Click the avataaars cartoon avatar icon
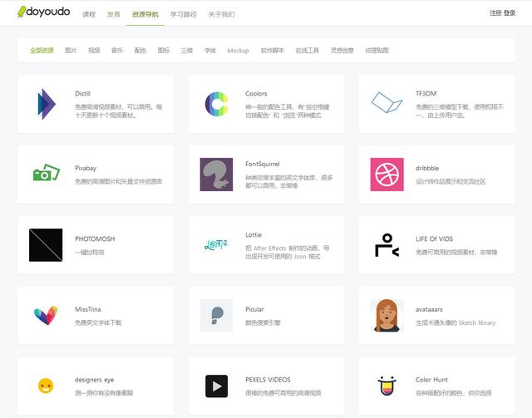The height and width of the screenshot is (418, 532). click(387, 315)
